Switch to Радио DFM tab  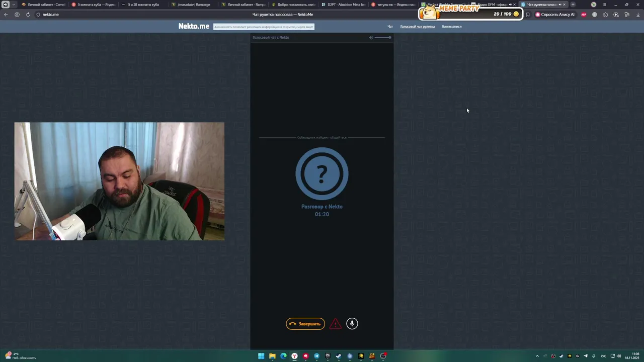point(493,5)
